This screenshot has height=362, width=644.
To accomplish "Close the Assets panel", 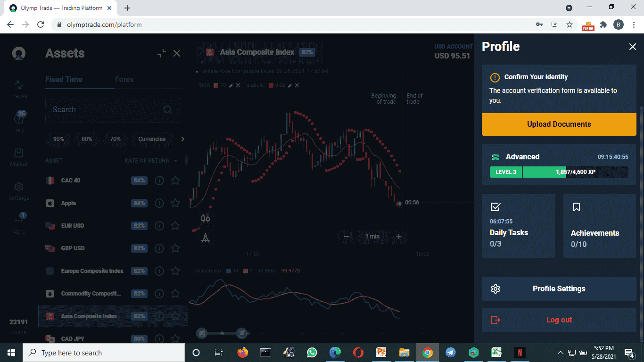I will (x=177, y=53).
